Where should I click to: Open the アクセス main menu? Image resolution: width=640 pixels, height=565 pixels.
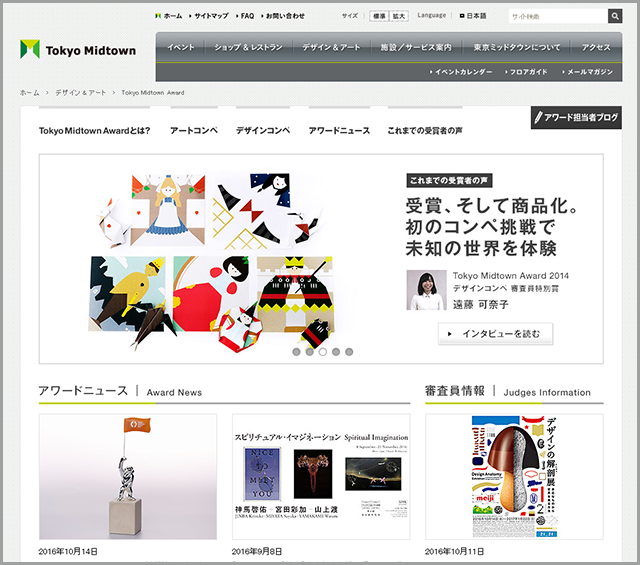(x=596, y=47)
